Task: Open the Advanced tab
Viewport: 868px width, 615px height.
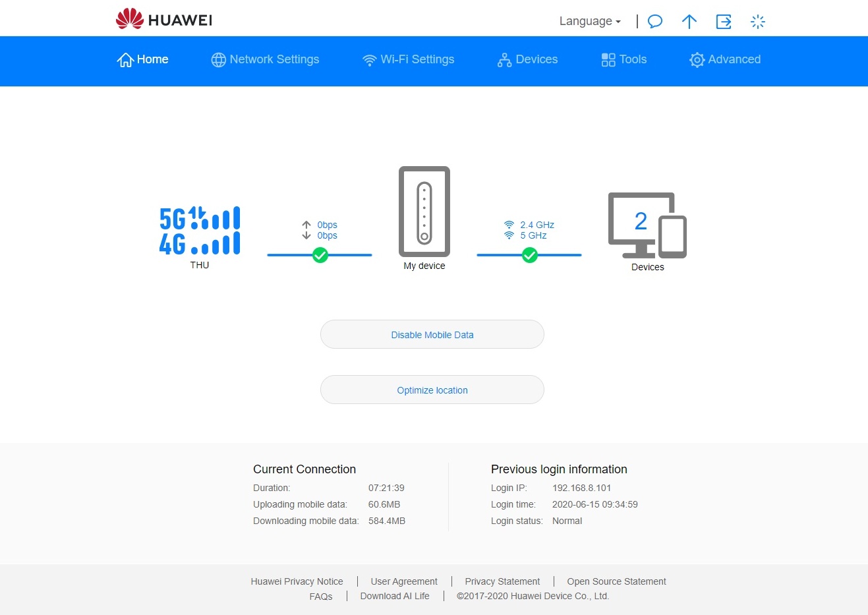Action: [725, 59]
